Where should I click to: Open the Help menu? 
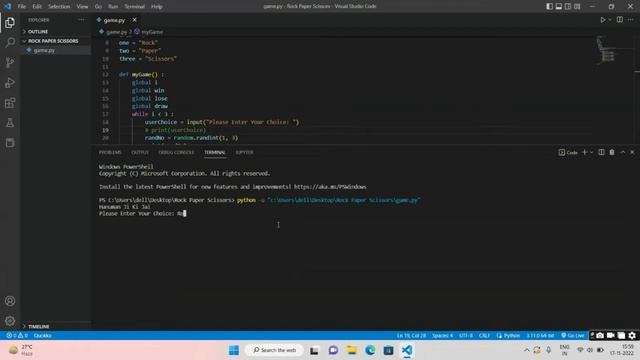point(157,7)
